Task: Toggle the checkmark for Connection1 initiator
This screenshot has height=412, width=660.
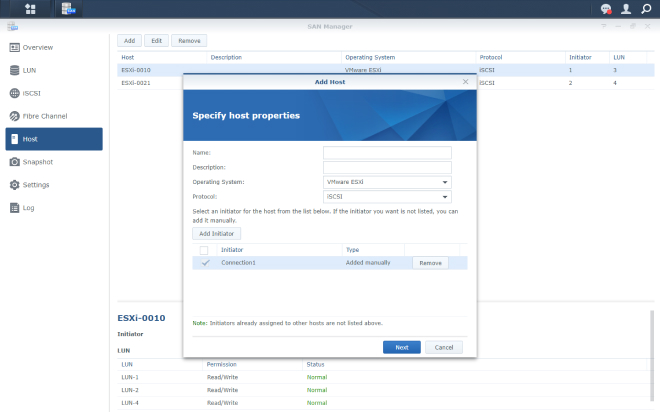Action: [205, 263]
